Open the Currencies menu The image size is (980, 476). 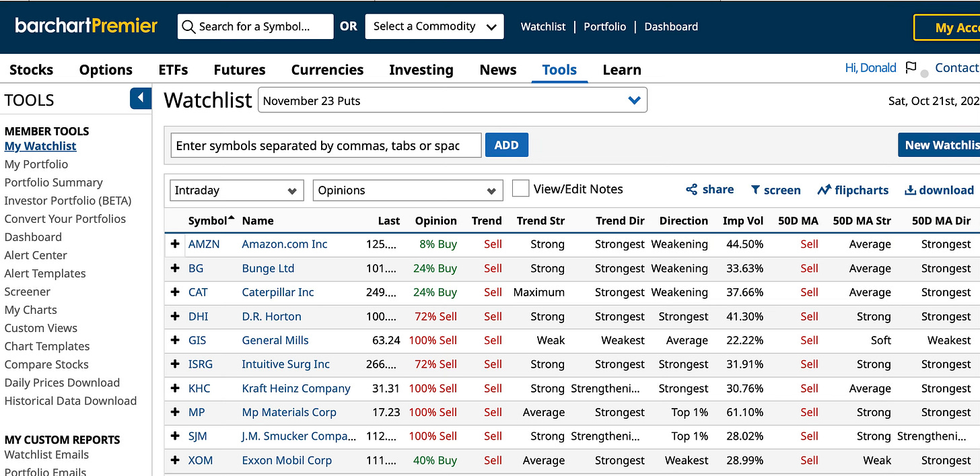coord(327,69)
